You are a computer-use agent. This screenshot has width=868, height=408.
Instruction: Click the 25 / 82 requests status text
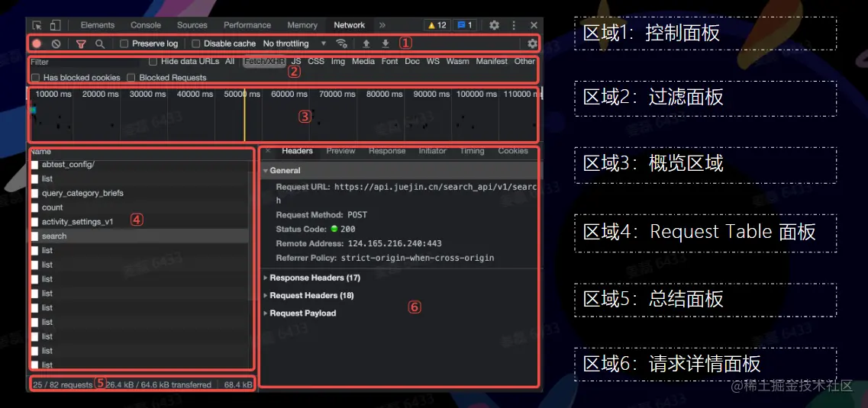[63, 384]
